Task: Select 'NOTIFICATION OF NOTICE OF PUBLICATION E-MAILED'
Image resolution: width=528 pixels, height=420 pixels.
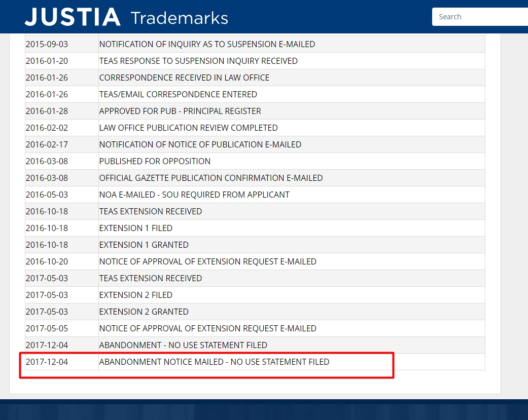Action: tap(200, 144)
